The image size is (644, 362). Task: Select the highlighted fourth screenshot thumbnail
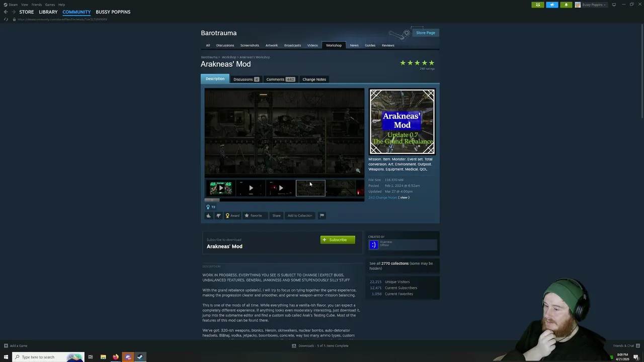click(310, 188)
